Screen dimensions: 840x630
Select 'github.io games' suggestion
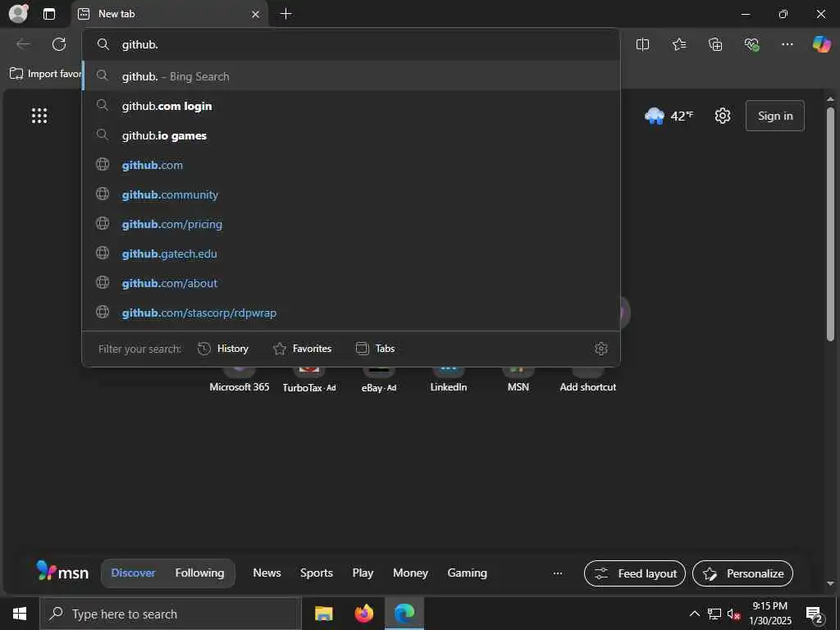(351, 135)
